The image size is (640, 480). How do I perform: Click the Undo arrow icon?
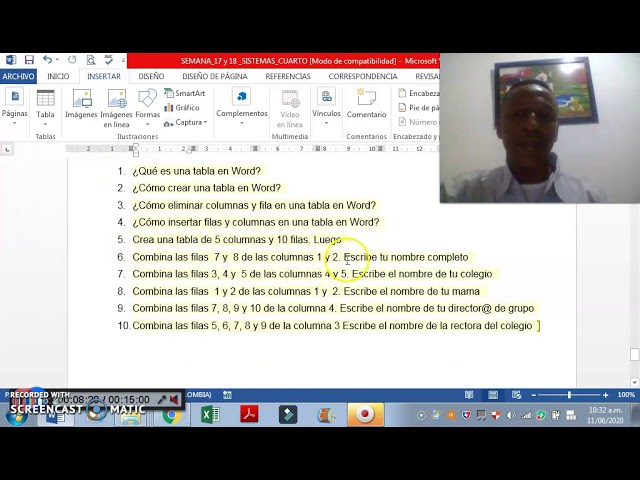click(47, 60)
